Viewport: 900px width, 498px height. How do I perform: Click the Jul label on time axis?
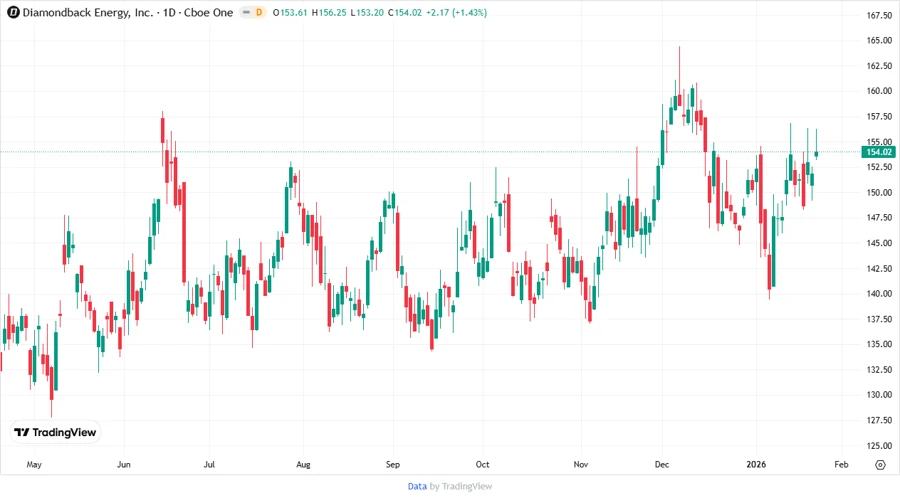tap(209, 465)
